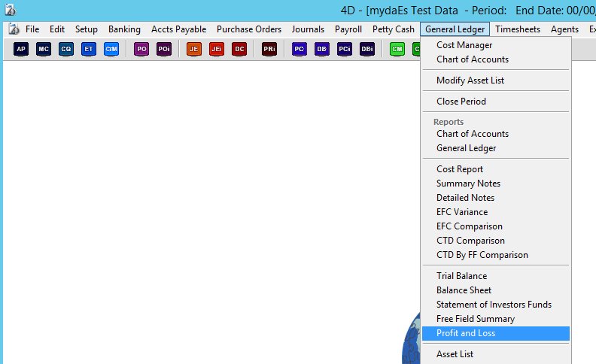Choose Close Period
This screenshot has height=364, width=596.
(x=496, y=102)
